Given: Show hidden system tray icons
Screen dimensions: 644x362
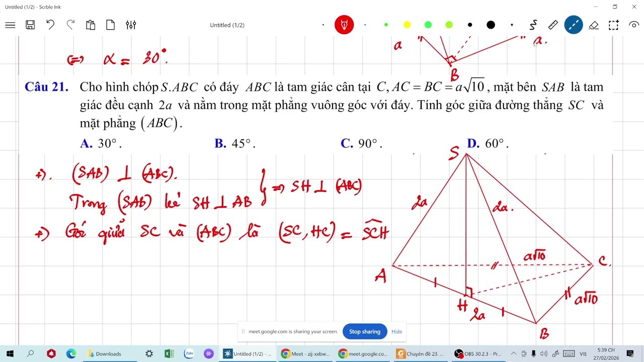Looking at the screenshot, I should (x=513, y=354).
